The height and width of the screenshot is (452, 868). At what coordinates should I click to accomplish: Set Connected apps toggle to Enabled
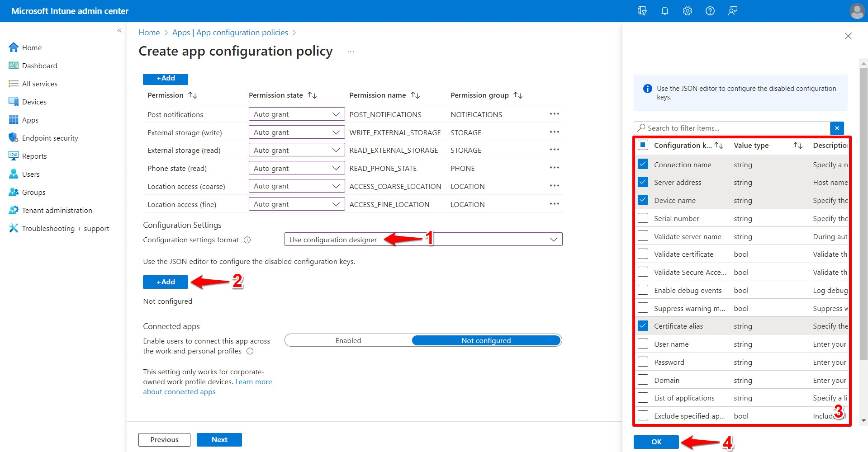click(348, 340)
